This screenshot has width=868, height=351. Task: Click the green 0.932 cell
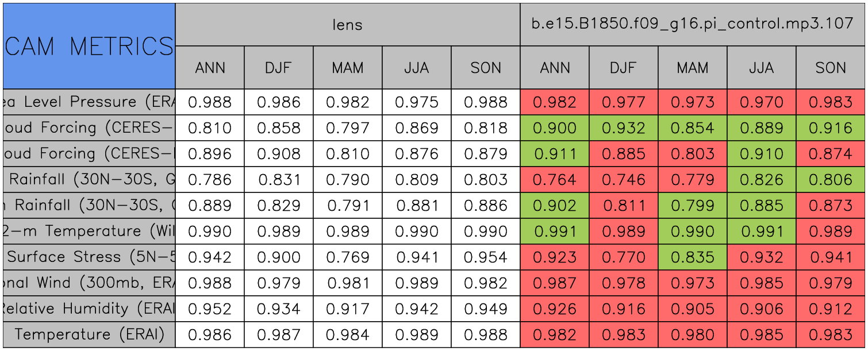point(623,128)
